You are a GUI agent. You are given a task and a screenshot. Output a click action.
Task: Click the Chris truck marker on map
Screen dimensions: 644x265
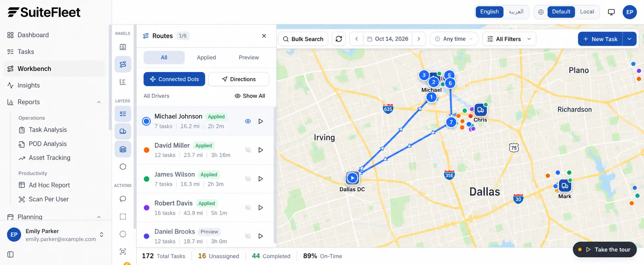point(481,110)
